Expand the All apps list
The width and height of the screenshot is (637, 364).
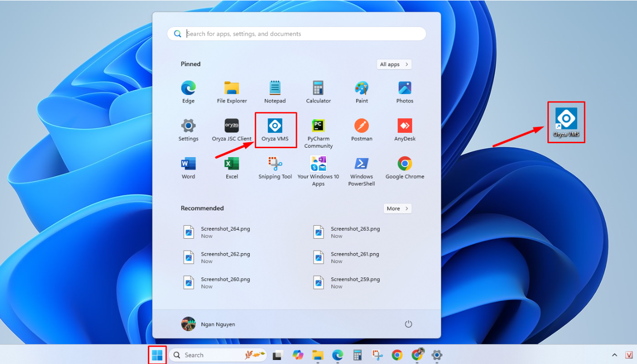pyautogui.click(x=394, y=64)
